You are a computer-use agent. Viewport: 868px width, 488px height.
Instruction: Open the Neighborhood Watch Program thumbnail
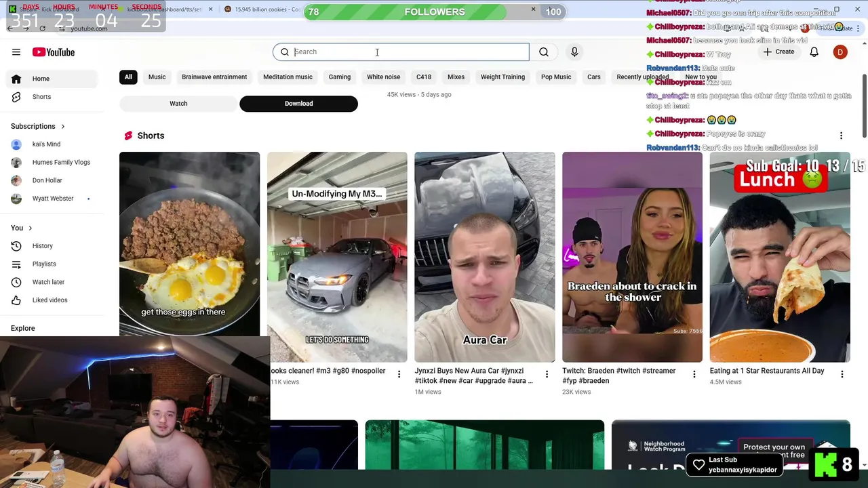click(731, 445)
